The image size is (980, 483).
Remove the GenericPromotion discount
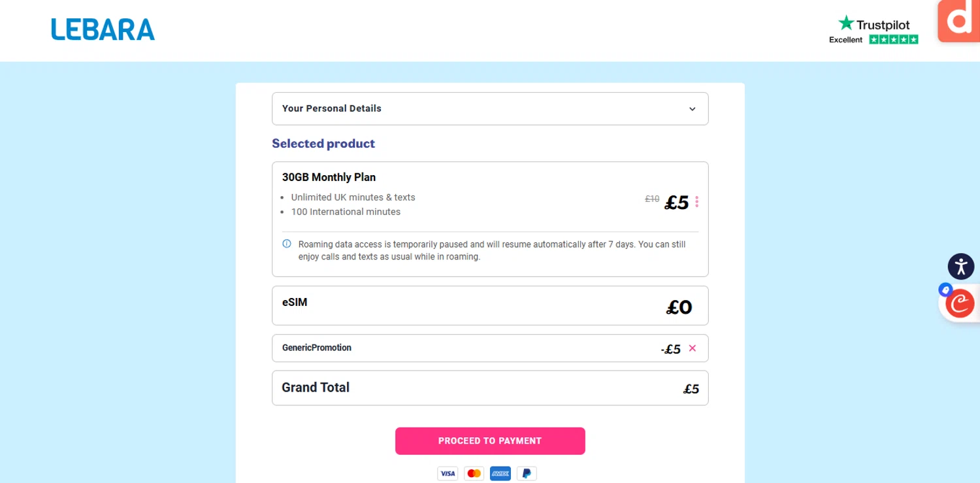point(693,348)
